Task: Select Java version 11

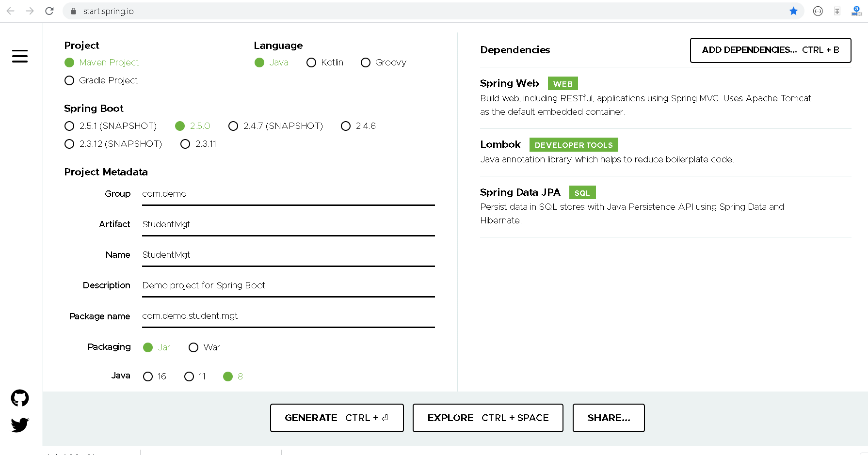Action: [x=189, y=376]
